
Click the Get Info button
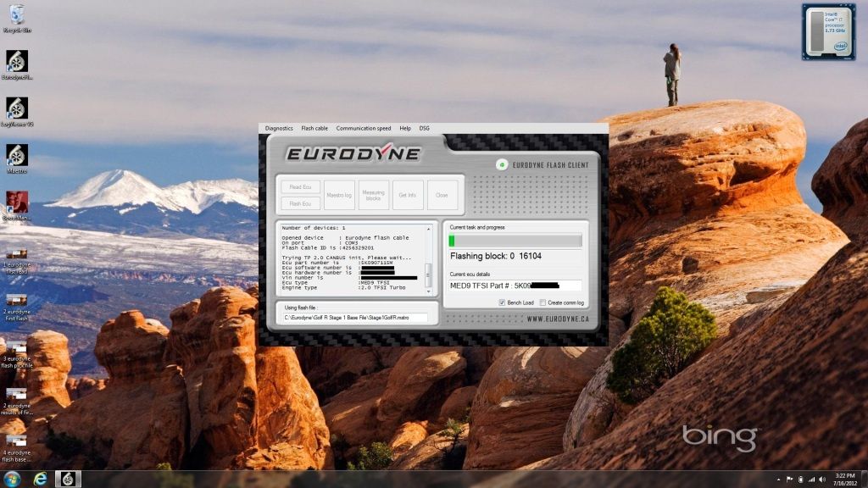click(408, 196)
